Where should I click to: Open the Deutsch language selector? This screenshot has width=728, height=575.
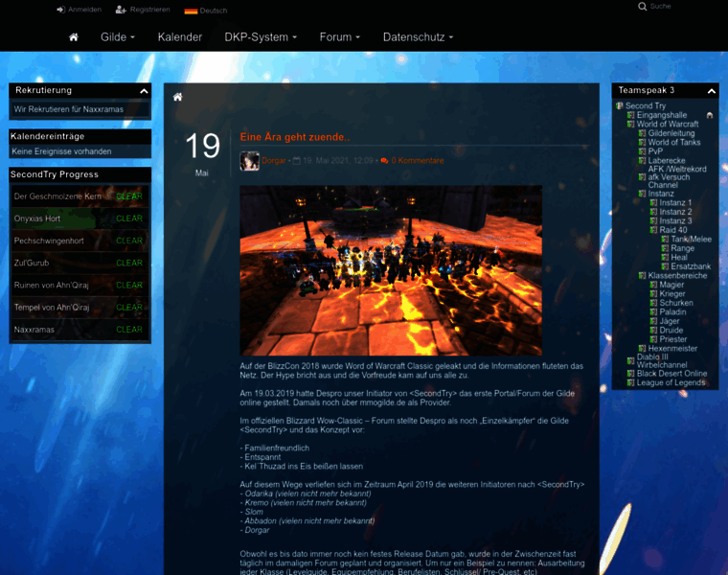pyautogui.click(x=206, y=11)
